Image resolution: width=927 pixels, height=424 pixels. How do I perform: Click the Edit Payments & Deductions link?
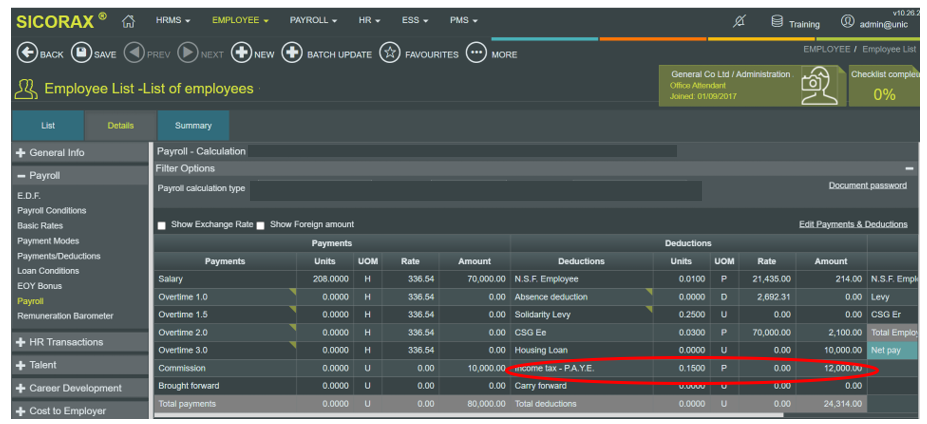click(853, 225)
